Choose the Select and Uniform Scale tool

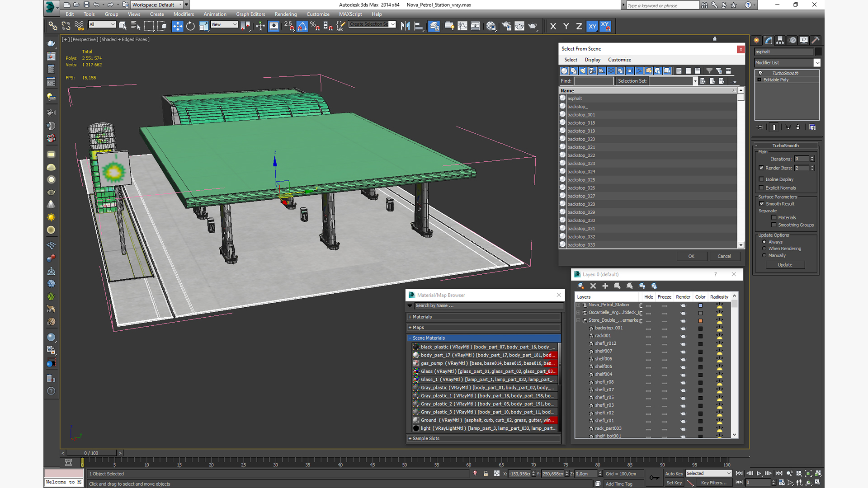[x=203, y=26]
